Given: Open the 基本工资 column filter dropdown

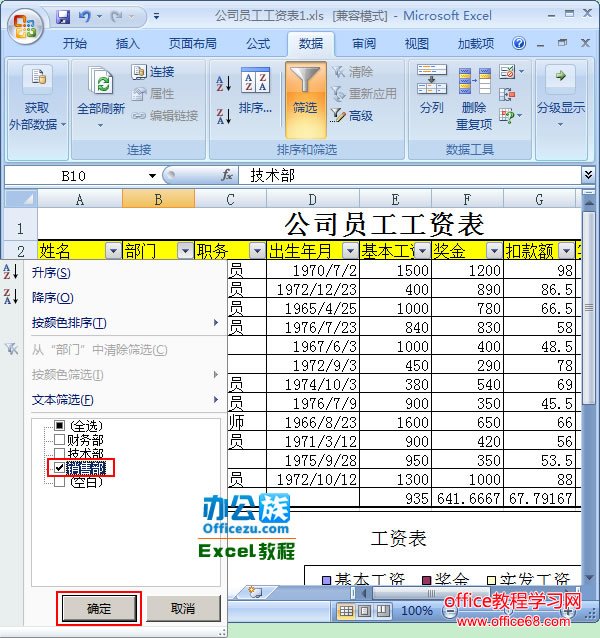Looking at the screenshot, I should point(423,251).
